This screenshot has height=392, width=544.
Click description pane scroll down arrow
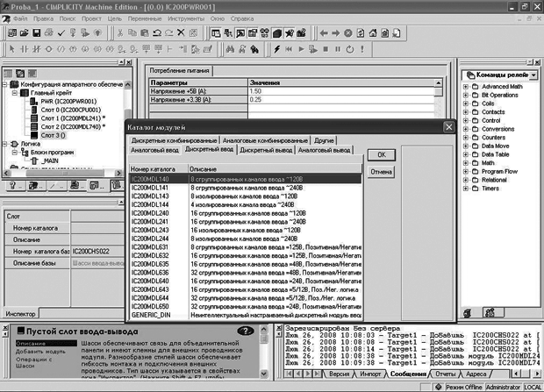click(x=264, y=374)
